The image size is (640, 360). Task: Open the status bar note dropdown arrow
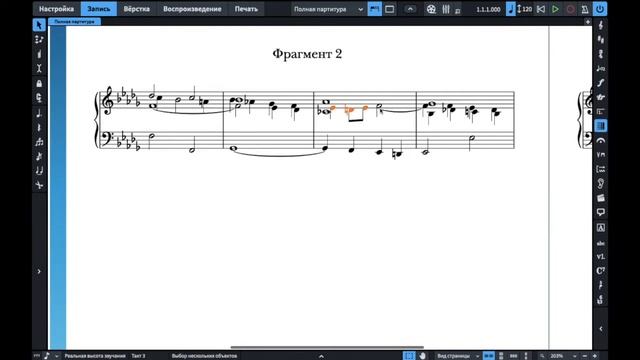[x=57, y=356]
